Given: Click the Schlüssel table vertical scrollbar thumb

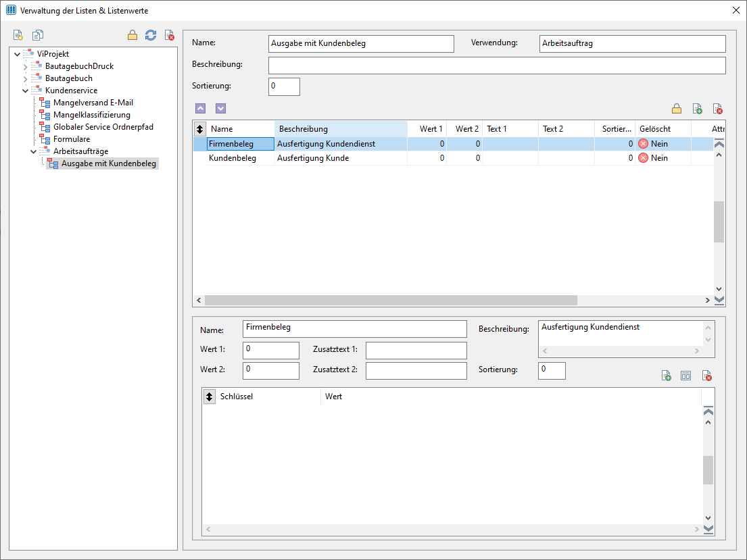Looking at the screenshot, I should coord(708,470).
